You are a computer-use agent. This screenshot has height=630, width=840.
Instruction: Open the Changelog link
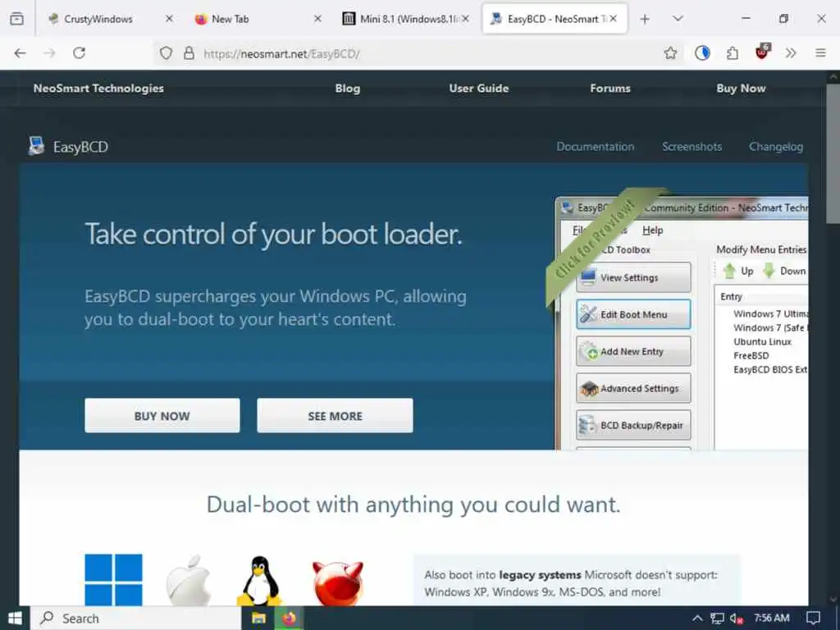(x=776, y=146)
